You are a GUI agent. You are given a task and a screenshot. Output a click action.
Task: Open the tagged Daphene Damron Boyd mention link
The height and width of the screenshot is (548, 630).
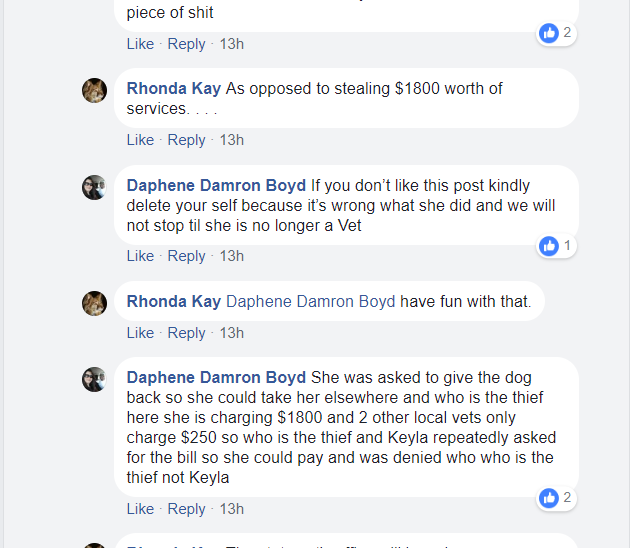point(311,301)
